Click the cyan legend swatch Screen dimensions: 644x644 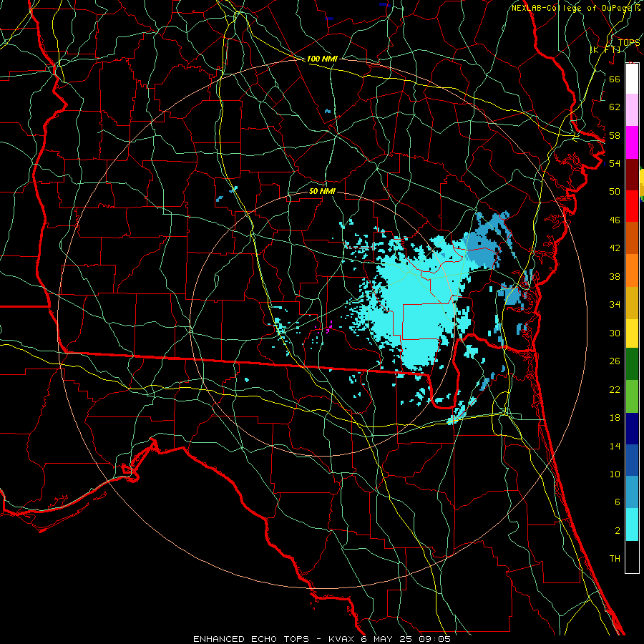coord(632,525)
